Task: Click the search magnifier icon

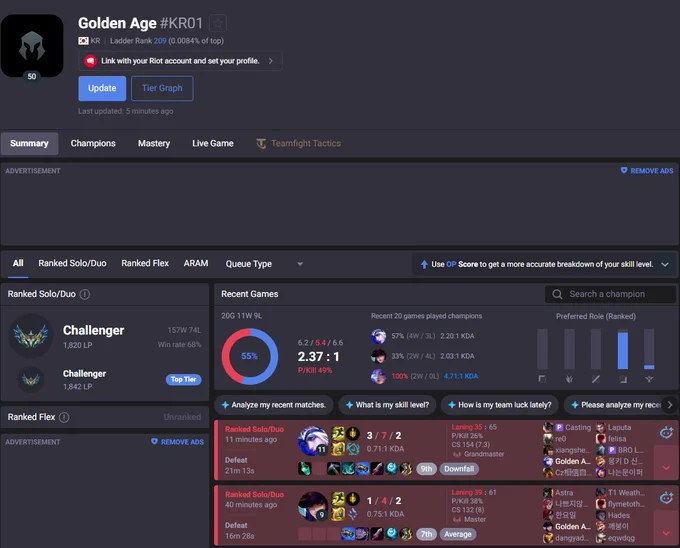Action: pos(557,294)
